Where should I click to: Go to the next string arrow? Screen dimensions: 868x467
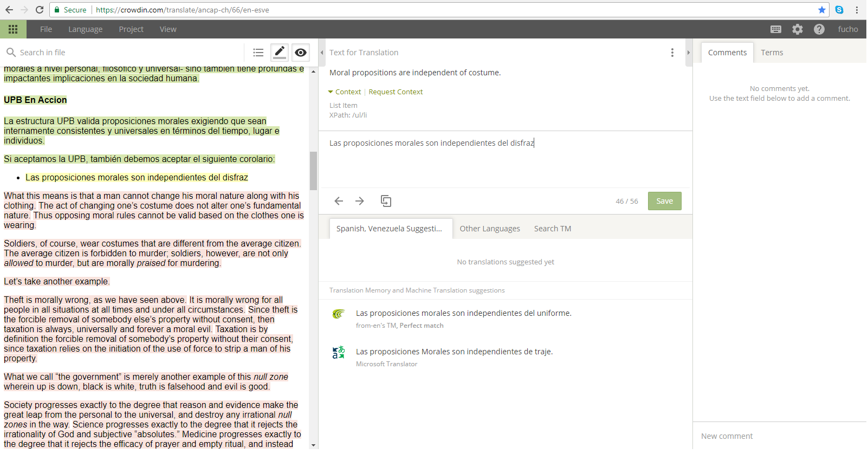[360, 201]
